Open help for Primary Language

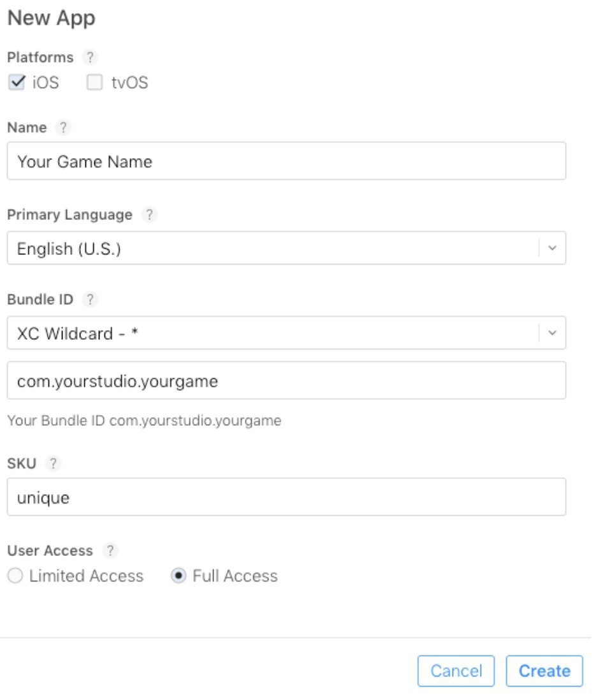click(x=149, y=215)
